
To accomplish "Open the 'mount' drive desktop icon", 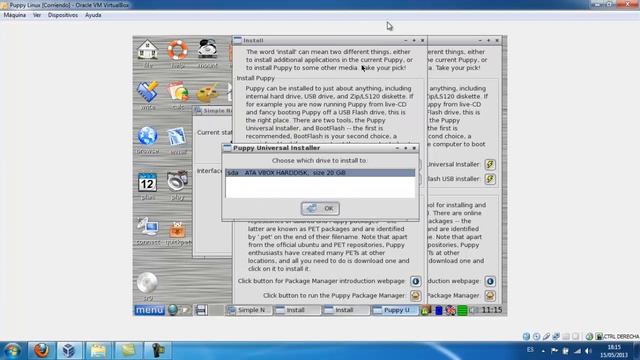I will [207, 49].
